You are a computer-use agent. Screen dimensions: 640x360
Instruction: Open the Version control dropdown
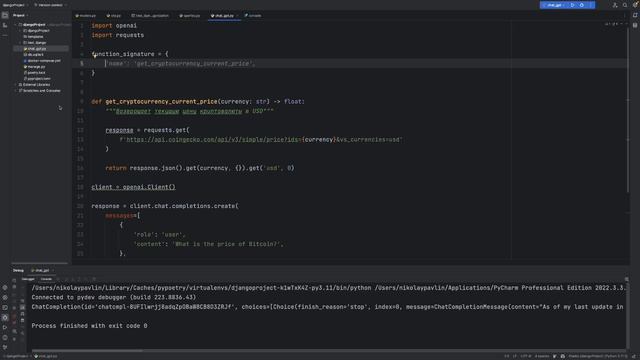pos(51,5)
